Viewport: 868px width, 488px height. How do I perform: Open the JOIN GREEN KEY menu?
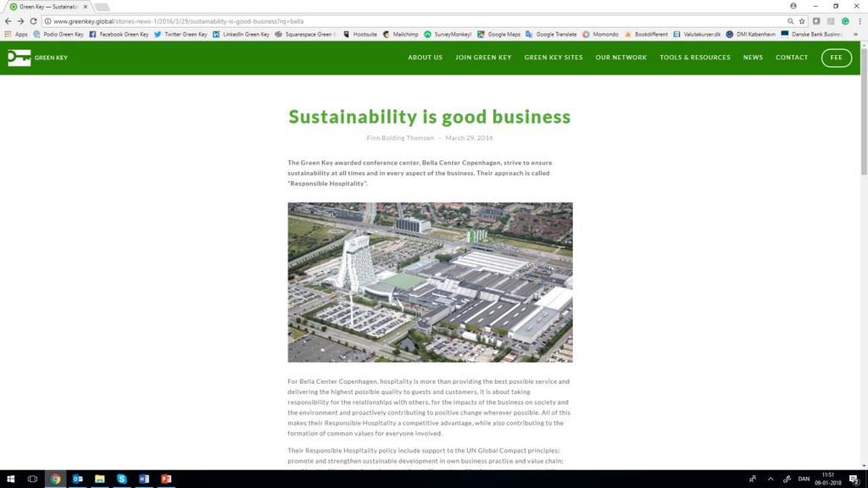tap(483, 58)
